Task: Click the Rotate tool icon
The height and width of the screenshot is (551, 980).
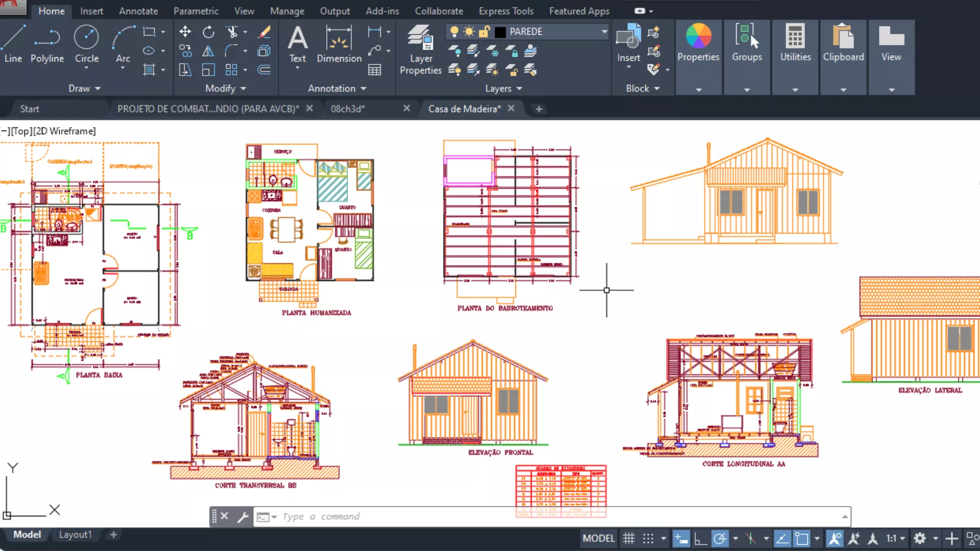Action: [x=208, y=32]
